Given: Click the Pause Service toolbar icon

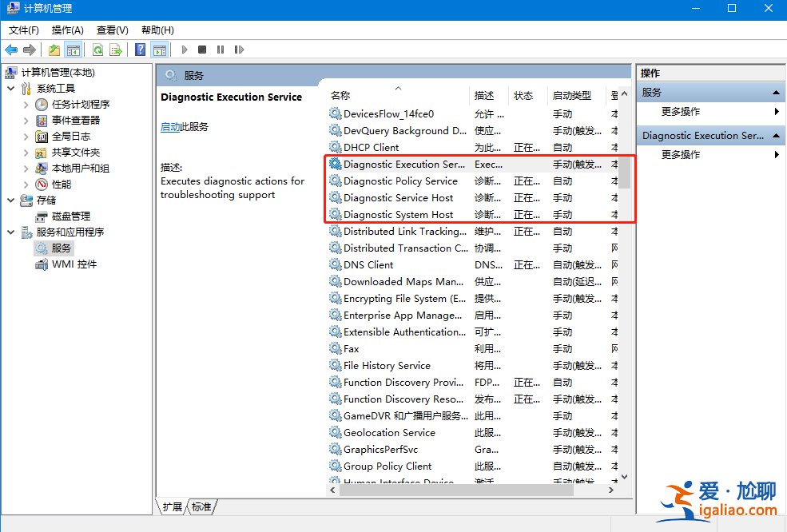Looking at the screenshot, I should pyautogui.click(x=221, y=50).
